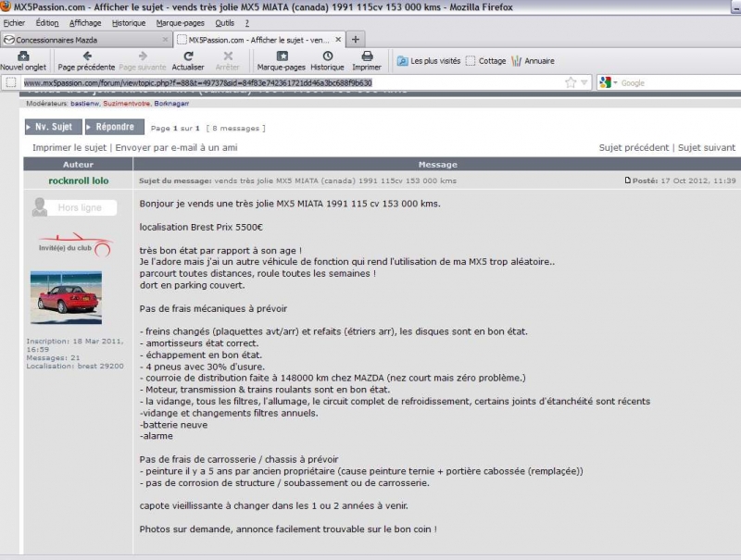The image size is (741, 560).
Task: Click the Invité(e) du club rank image
Action: point(76,244)
